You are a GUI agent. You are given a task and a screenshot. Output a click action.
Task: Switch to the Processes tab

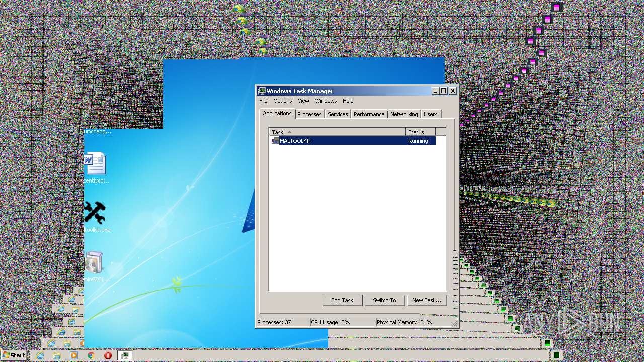pyautogui.click(x=309, y=114)
